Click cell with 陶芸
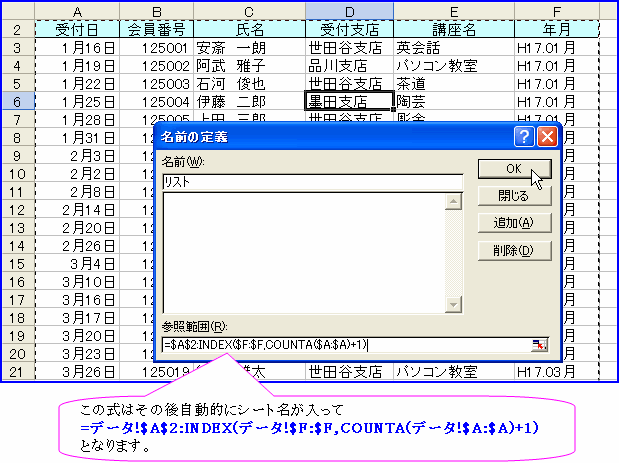Viewport: 619px width, 463px height. (454, 102)
